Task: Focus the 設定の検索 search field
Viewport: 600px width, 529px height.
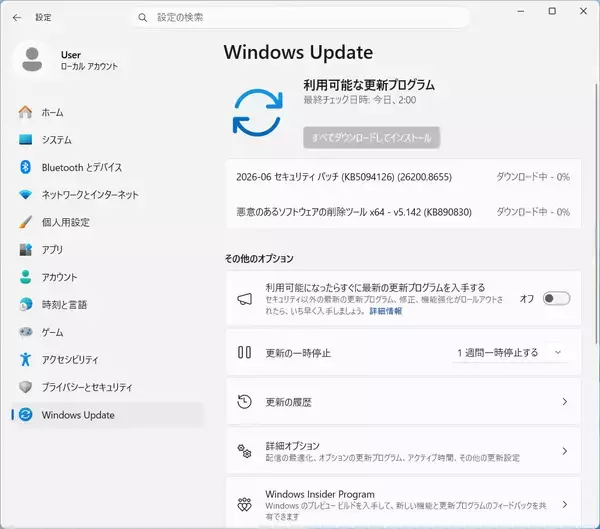Action: [x=300, y=18]
